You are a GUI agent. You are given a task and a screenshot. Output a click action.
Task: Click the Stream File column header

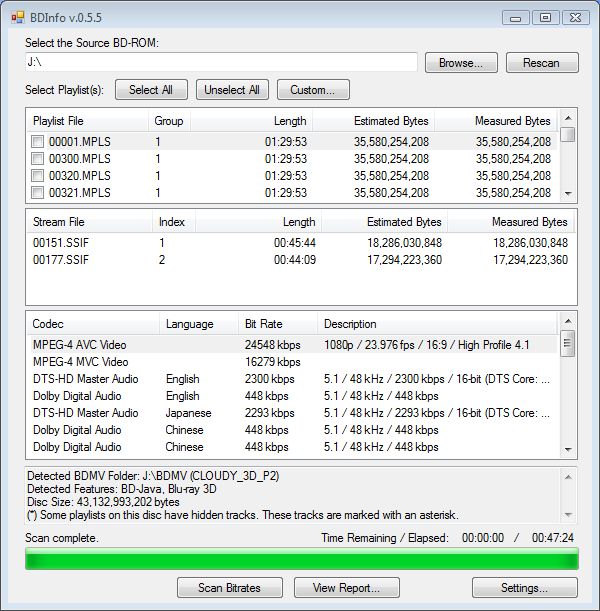tap(90, 222)
